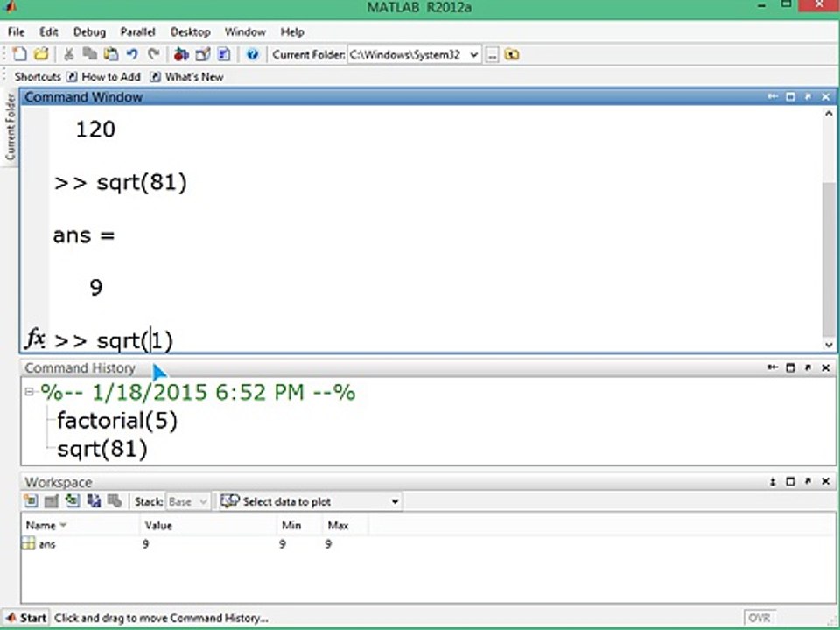Open the Help menu
840x630 pixels.
pyautogui.click(x=292, y=32)
